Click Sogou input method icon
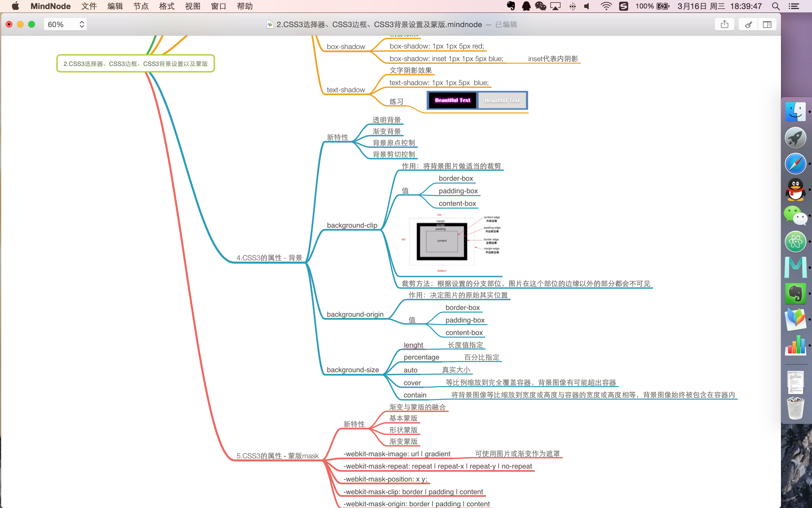The width and height of the screenshot is (812, 508). [x=623, y=6]
